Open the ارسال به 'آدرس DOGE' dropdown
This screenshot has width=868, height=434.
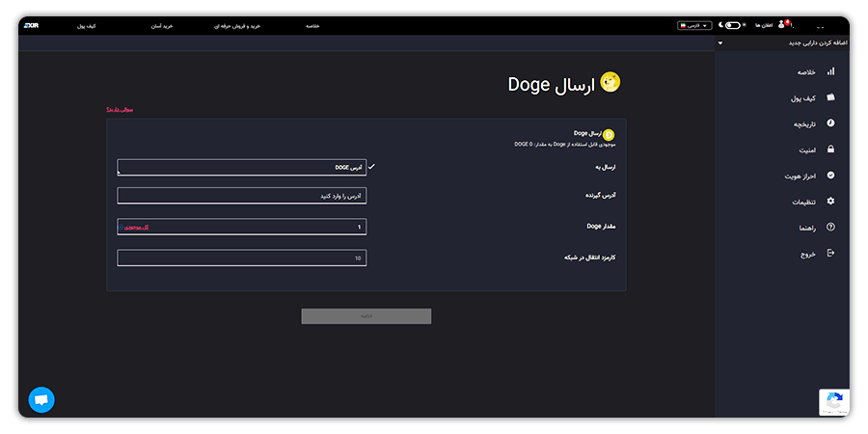point(241,167)
